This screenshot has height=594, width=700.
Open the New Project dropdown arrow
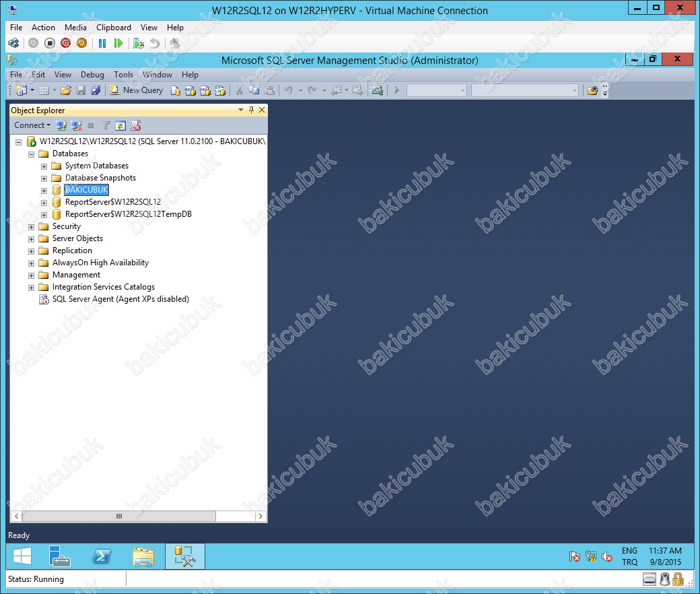pos(32,90)
